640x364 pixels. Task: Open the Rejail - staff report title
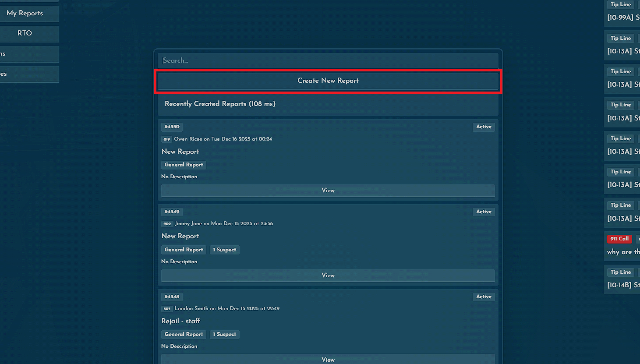(x=180, y=321)
